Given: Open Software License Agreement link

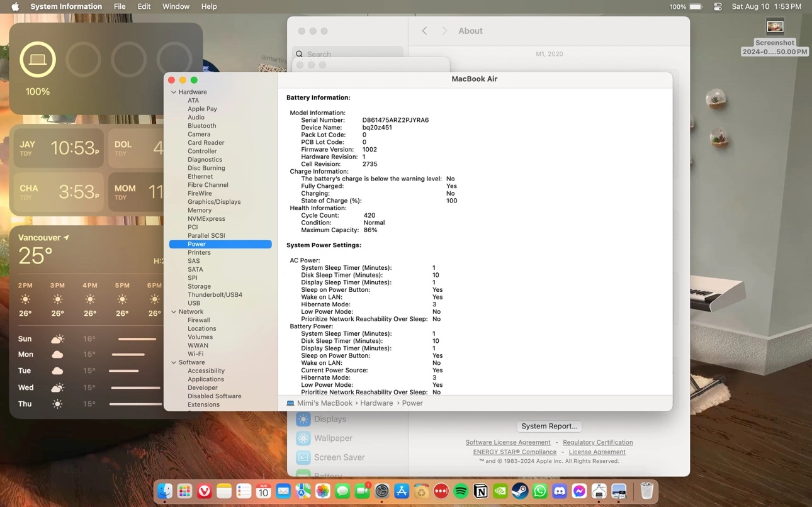Looking at the screenshot, I should (508, 442).
